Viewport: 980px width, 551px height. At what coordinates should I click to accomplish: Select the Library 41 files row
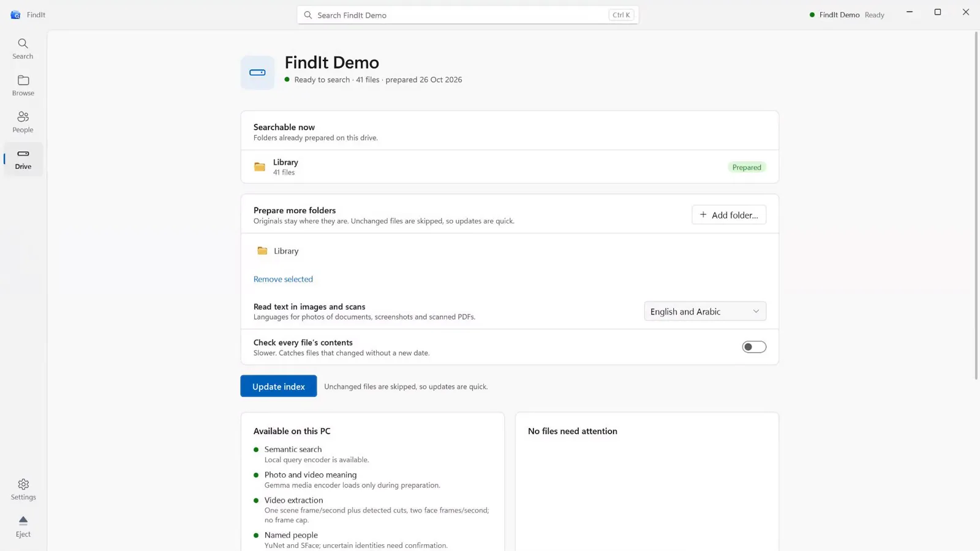click(x=510, y=167)
